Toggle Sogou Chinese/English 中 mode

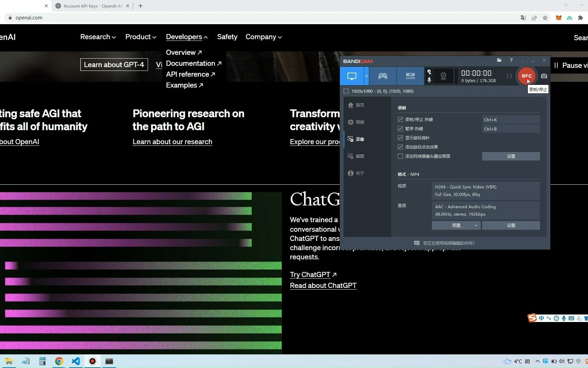[x=541, y=318]
